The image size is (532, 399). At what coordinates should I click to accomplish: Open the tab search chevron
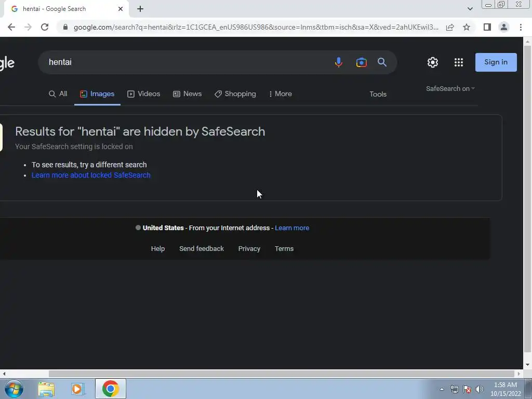(470, 9)
